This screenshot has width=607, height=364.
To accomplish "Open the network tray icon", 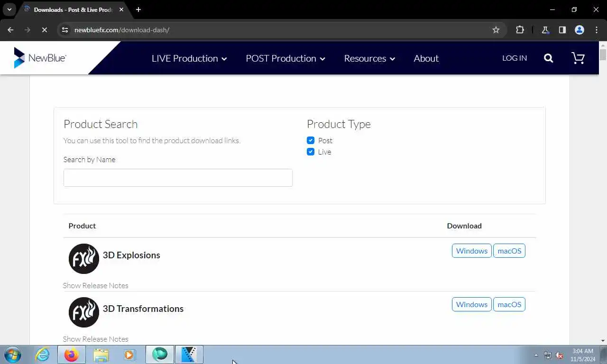I will [x=548, y=355].
